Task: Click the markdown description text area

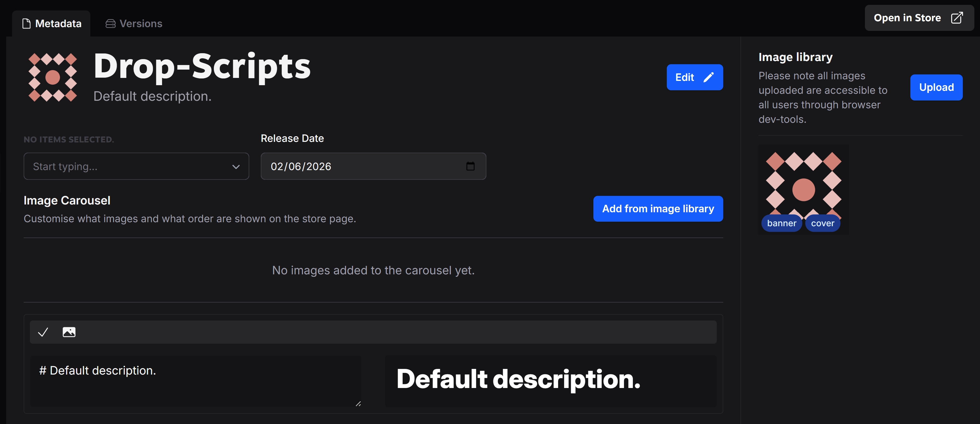Action: [195, 381]
